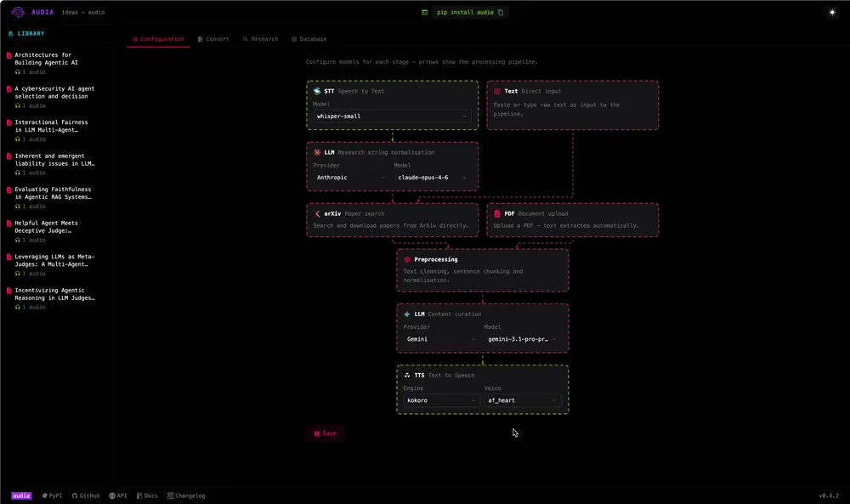Click the 'arXiv Paper search' card
This screenshot has width=850, height=504.
[x=393, y=219]
